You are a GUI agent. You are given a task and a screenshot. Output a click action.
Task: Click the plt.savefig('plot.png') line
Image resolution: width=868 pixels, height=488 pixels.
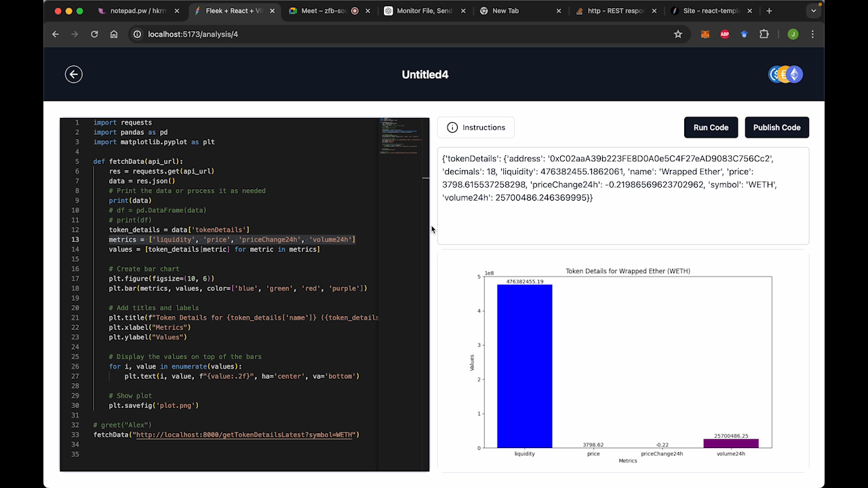154,405
